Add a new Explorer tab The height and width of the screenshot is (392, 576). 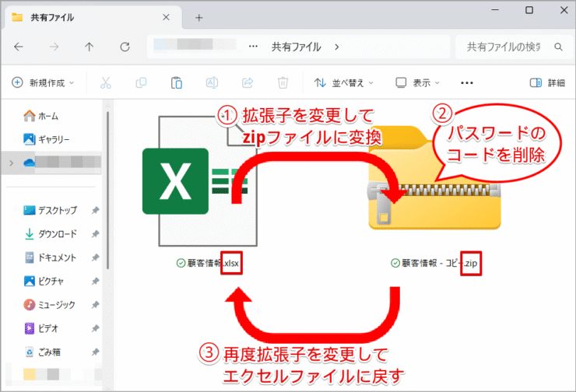coord(198,18)
